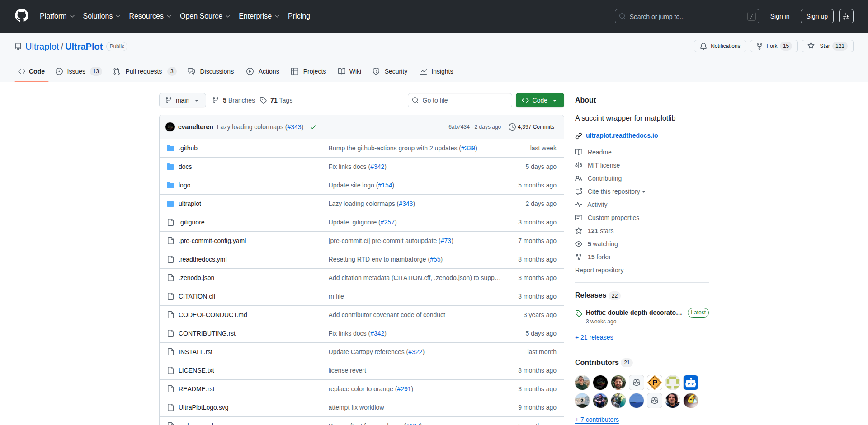This screenshot has width=868, height=425.
Task: Open the ultraplot folder
Action: [190, 204]
